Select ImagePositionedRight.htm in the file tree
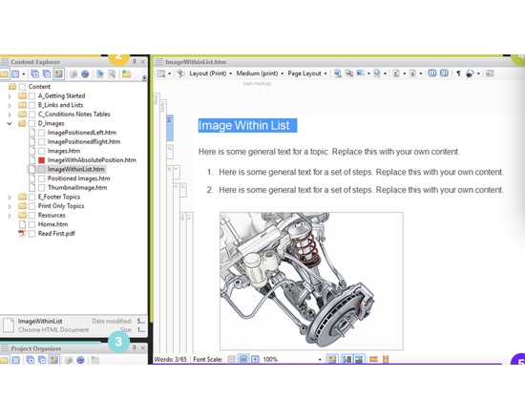 pos(84,141)
